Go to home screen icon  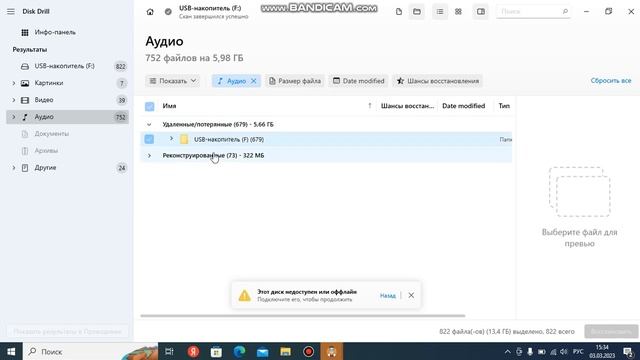(150, 12)
